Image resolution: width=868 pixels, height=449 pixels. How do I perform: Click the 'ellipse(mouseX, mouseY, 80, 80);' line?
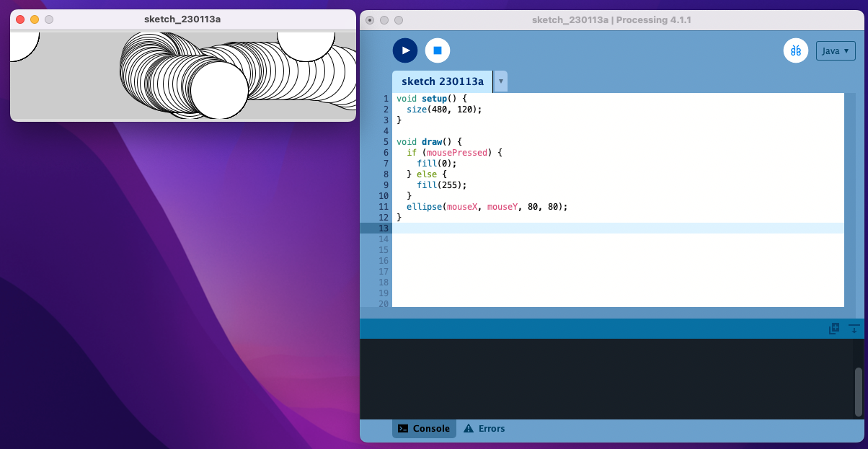pyautogui.click(x=487, y=207)
